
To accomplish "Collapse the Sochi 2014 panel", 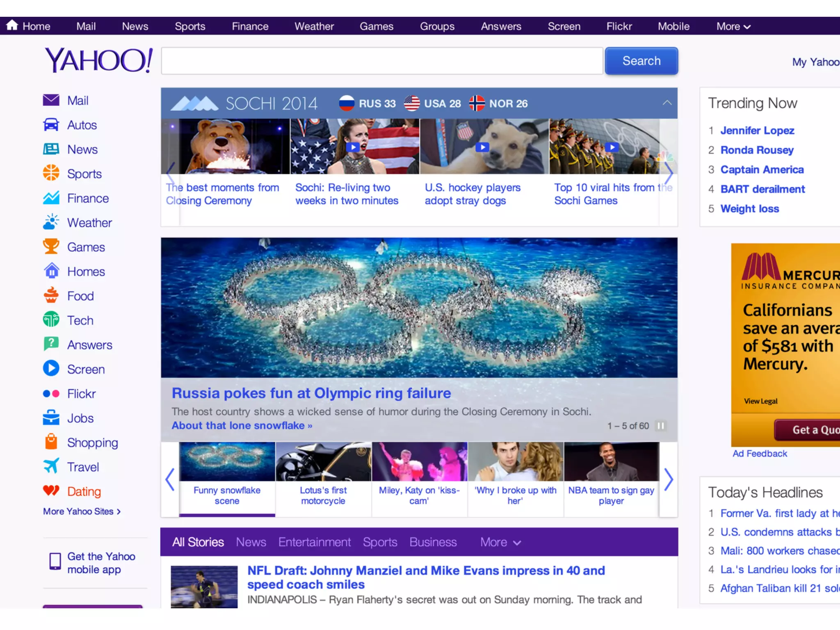I will point(667,103).
